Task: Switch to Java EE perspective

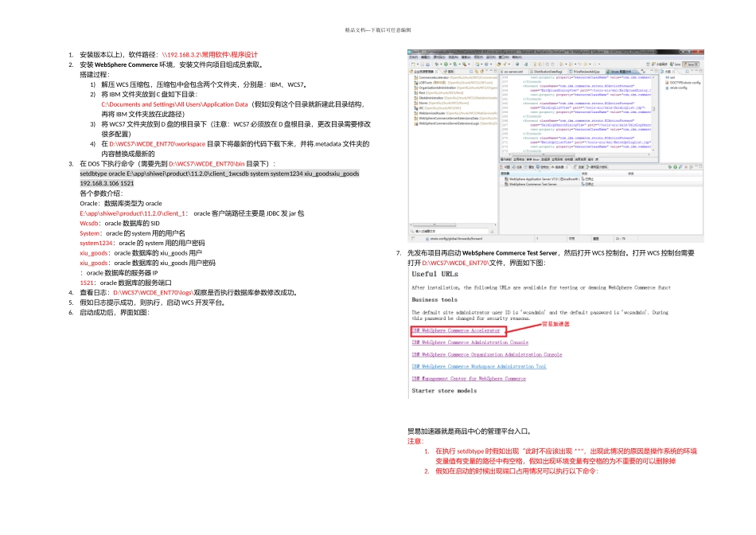Action: (691, 64)
